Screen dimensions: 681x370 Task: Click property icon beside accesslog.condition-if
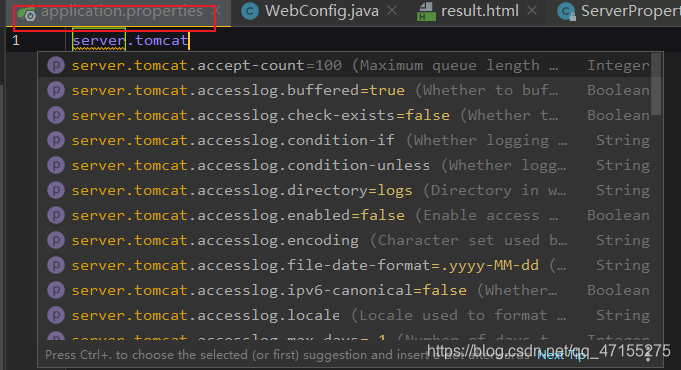[56, 140]
